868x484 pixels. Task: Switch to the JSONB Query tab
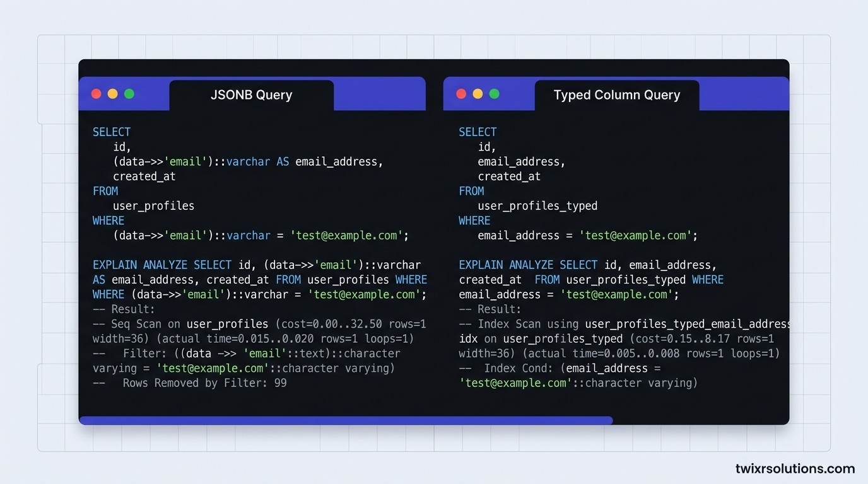pyautogui.click(x=251, y=95)
